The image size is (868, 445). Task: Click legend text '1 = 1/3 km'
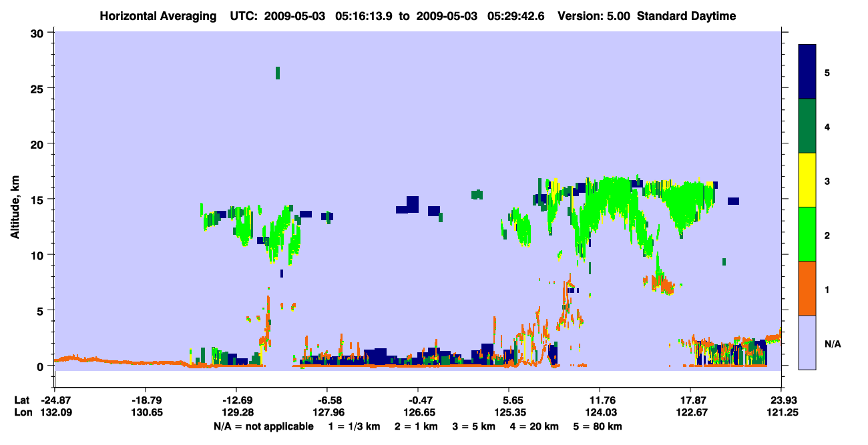pyautogui.click(x=354, y=426)
